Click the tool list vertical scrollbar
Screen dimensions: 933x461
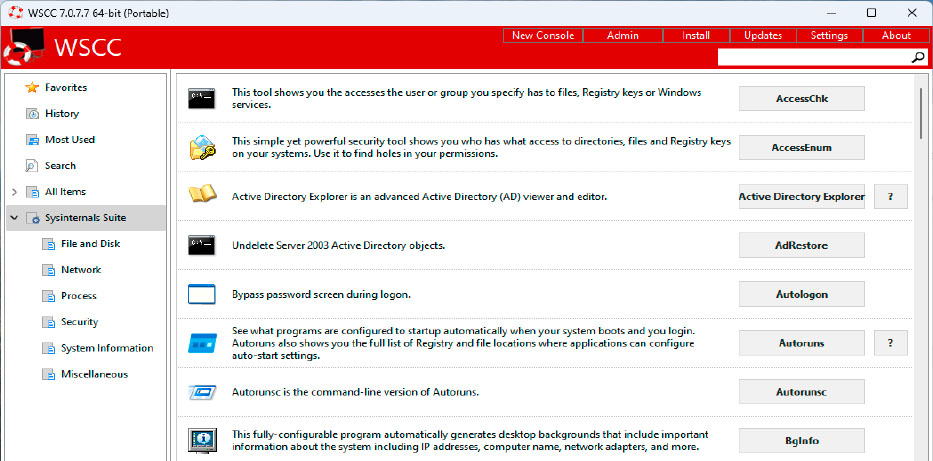(x=921, y=114)
